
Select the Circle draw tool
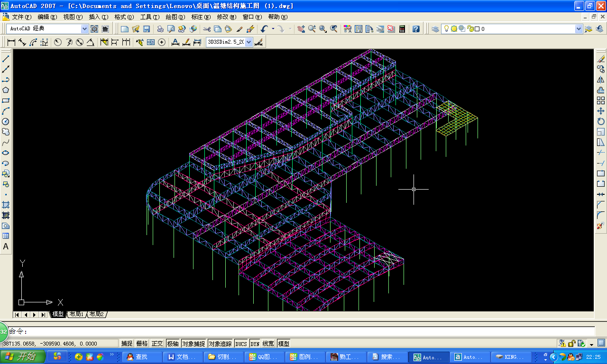(6, 121)
